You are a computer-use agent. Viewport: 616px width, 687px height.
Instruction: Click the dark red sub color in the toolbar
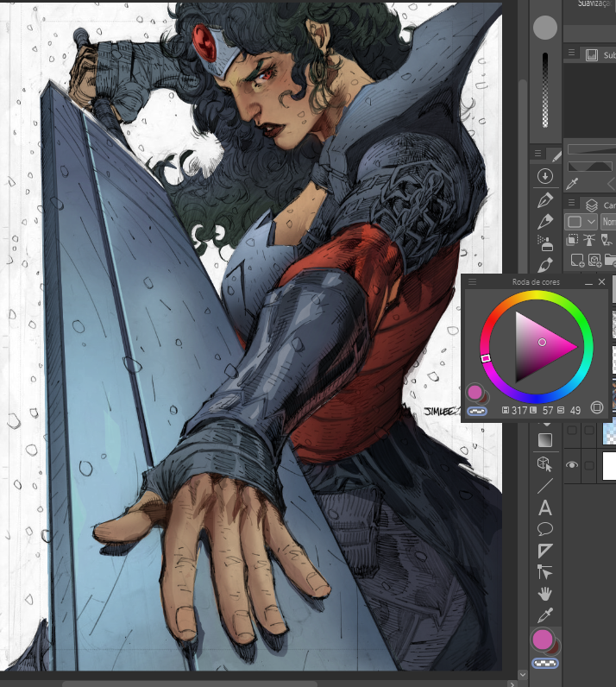556,647
